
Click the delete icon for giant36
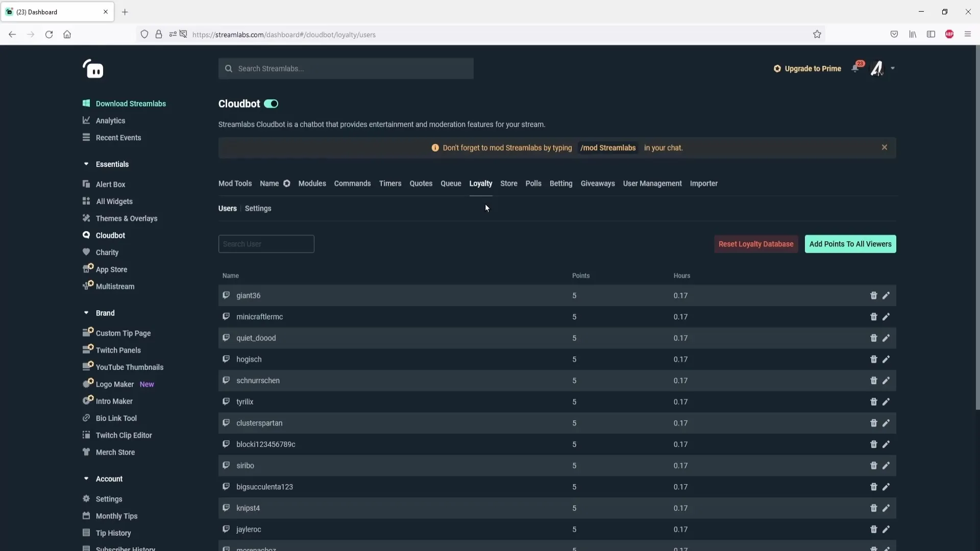[x=874, y=295]
